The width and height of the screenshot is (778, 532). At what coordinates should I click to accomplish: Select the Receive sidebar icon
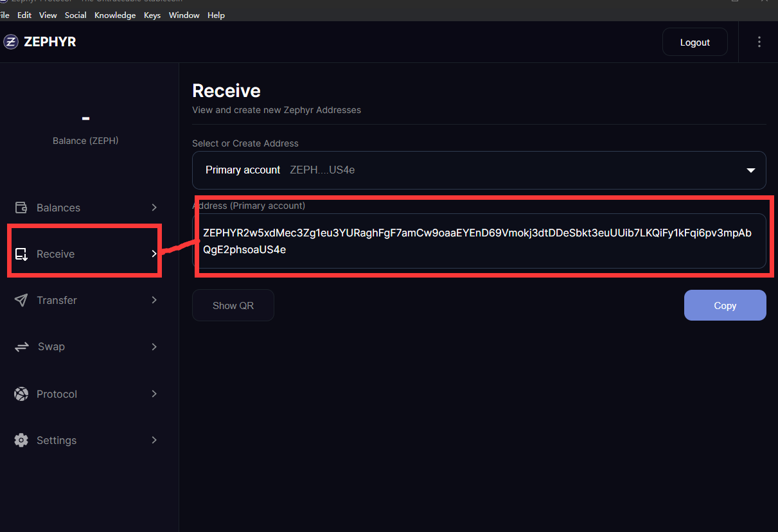tap(21, 254)
